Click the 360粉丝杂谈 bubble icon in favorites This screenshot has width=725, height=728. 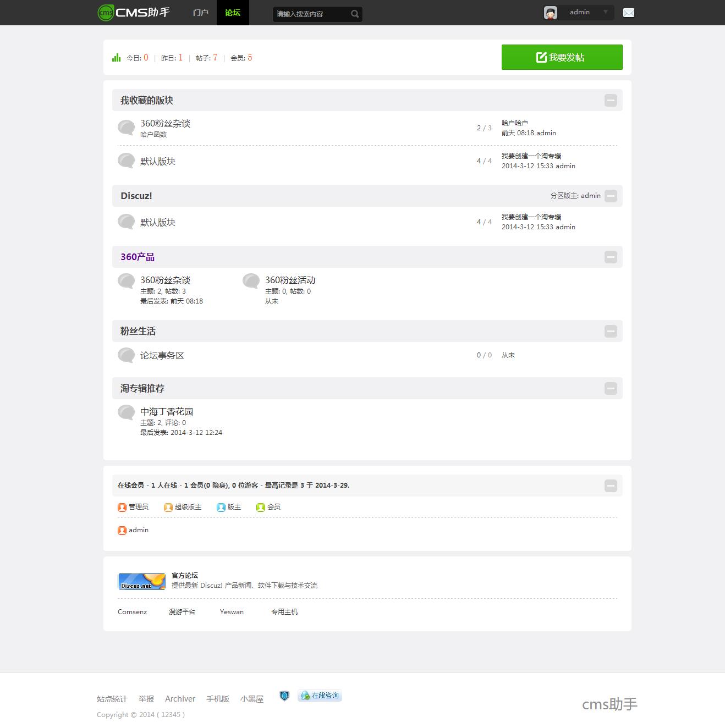(127, 128)
